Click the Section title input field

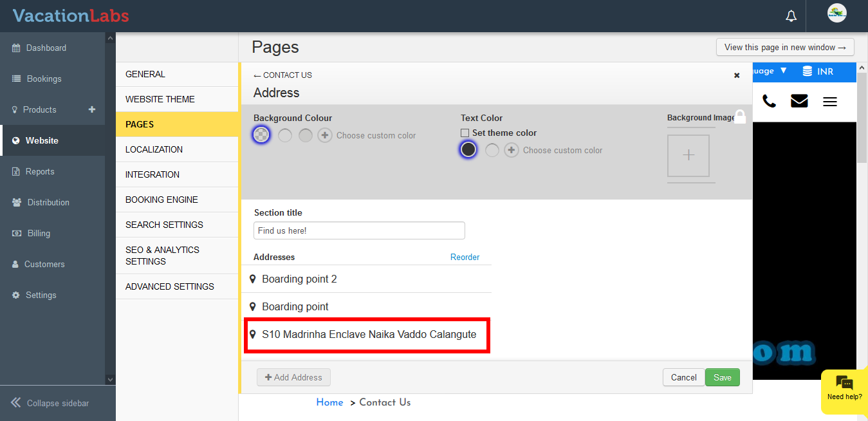coord(359,230)
